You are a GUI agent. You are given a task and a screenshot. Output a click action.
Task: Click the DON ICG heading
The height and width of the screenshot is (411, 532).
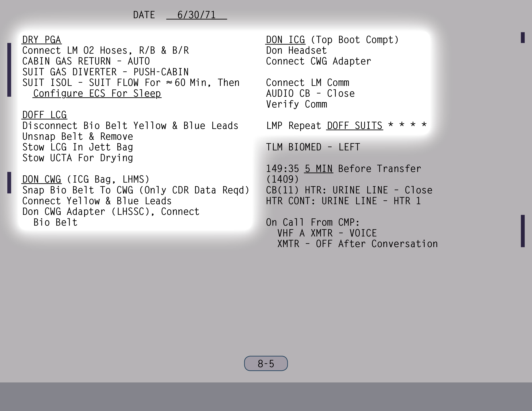click(285, 40)
